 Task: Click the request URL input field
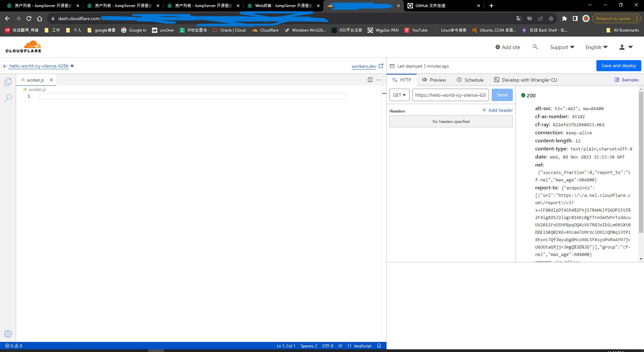pos(450,95)
